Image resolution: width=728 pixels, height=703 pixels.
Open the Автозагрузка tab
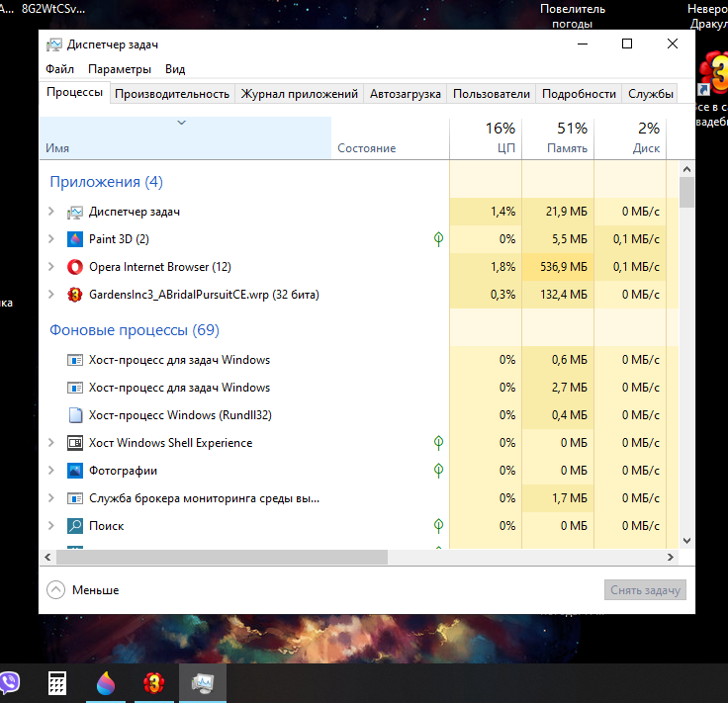(405, 94)
